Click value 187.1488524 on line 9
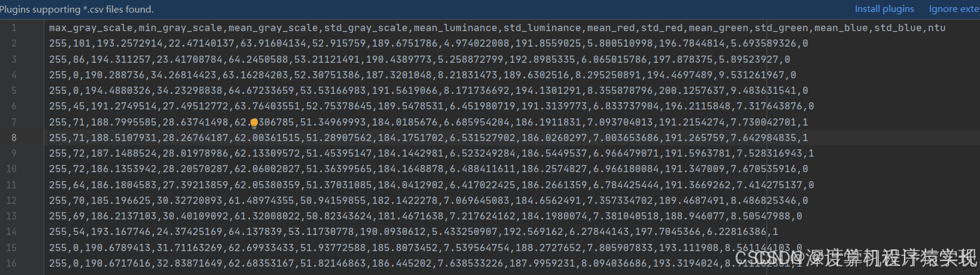The width and height of the screenshot is (980, 275). pos(124,153)
